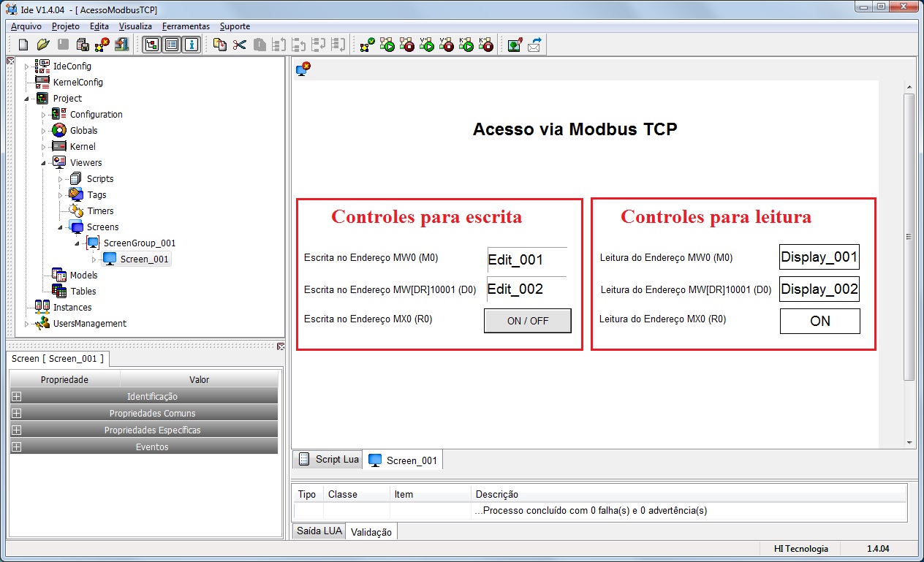Open the Arquivo menu
This screenshot has height=562, width=924.
click(x=26, y=26)
